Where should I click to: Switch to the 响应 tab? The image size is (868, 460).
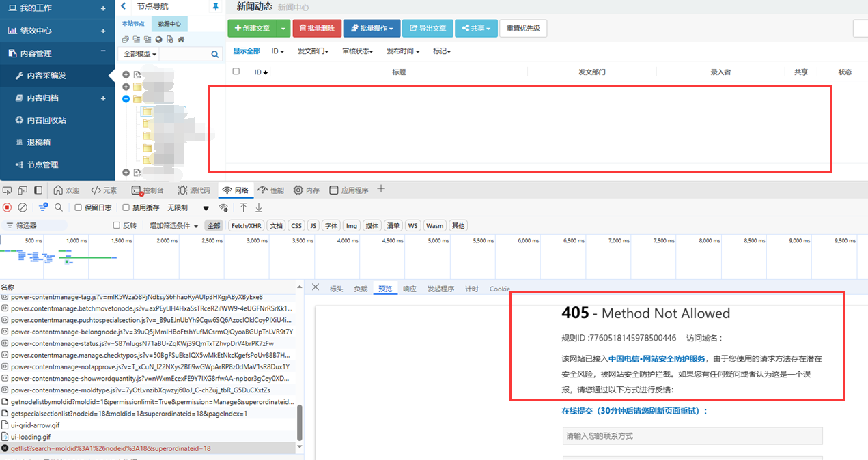click(x=409, y=289)
